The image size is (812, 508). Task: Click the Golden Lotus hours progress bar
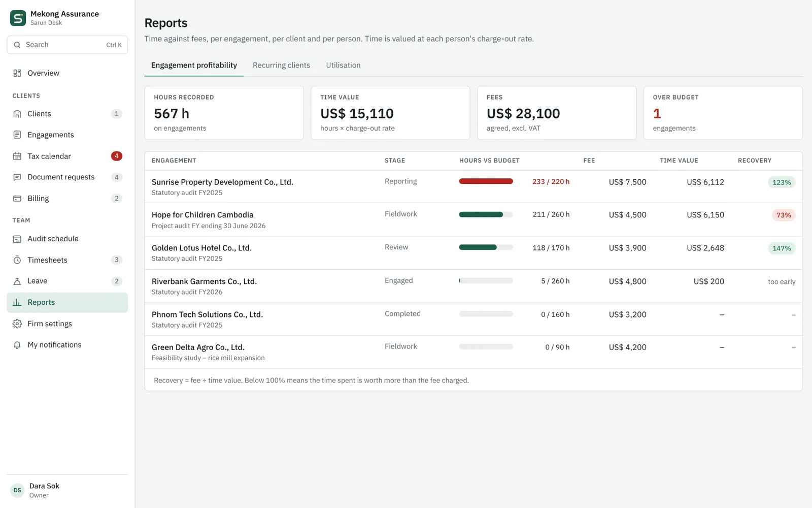point(486,247)
